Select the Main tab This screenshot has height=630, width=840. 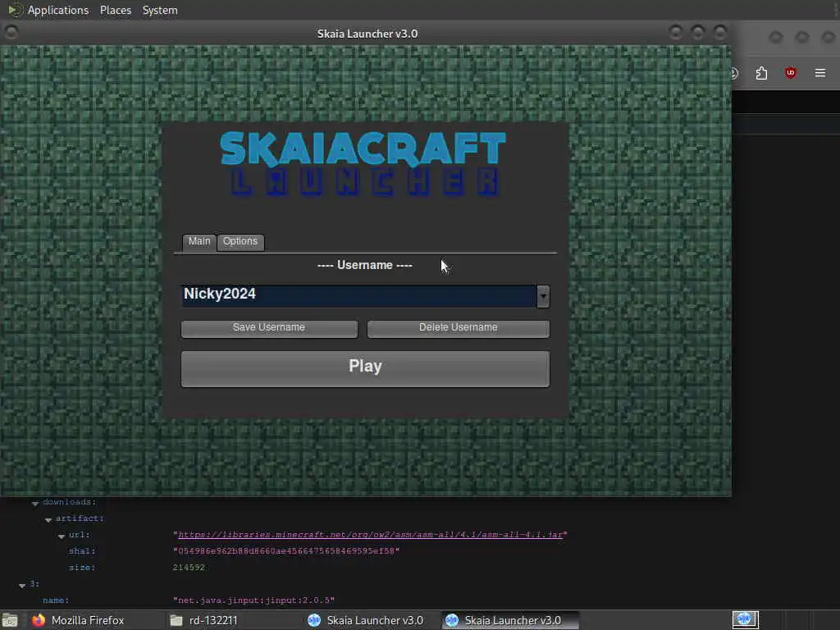point(199,242)
